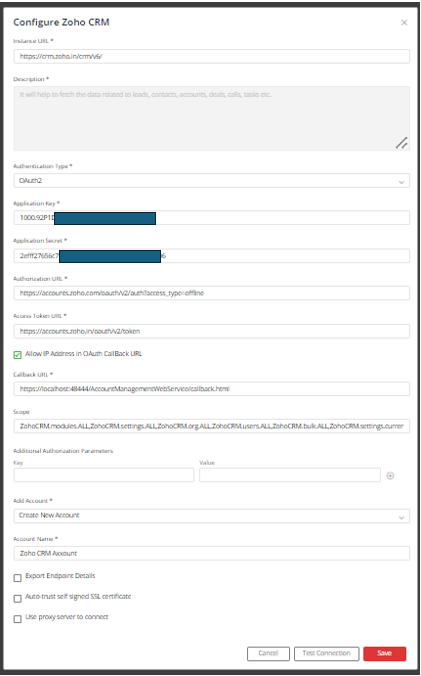Click the description textarea resize handle
The image size is (421, 676).
pos(402,143)
